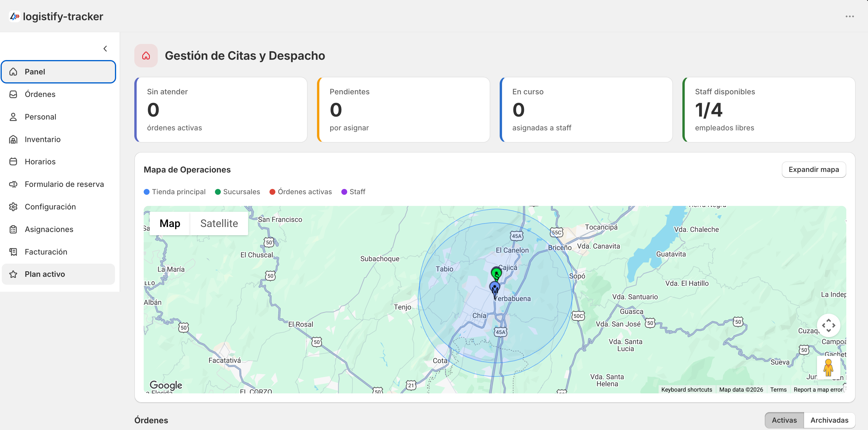Click the Panel home icon in sidebar
868x430 pixels.
click(13, 72)
